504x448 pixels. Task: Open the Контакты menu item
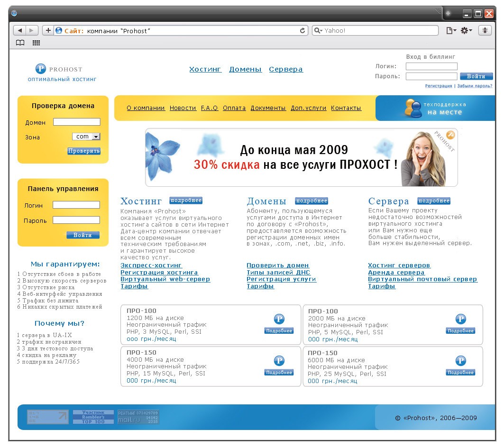pyautogui.click(x=346, y=108)
